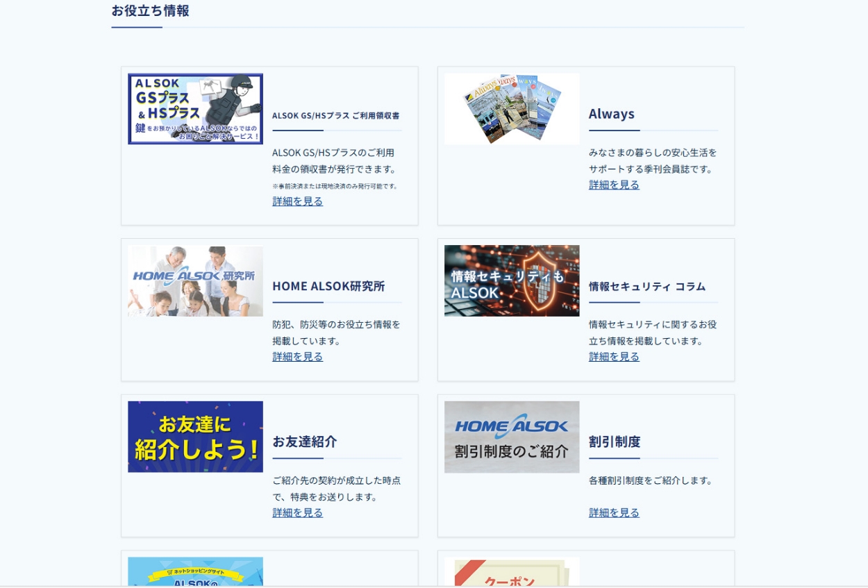Click the Always magazine covers thumbnail
The image size is (868, 588).
(x=512, y=109)
